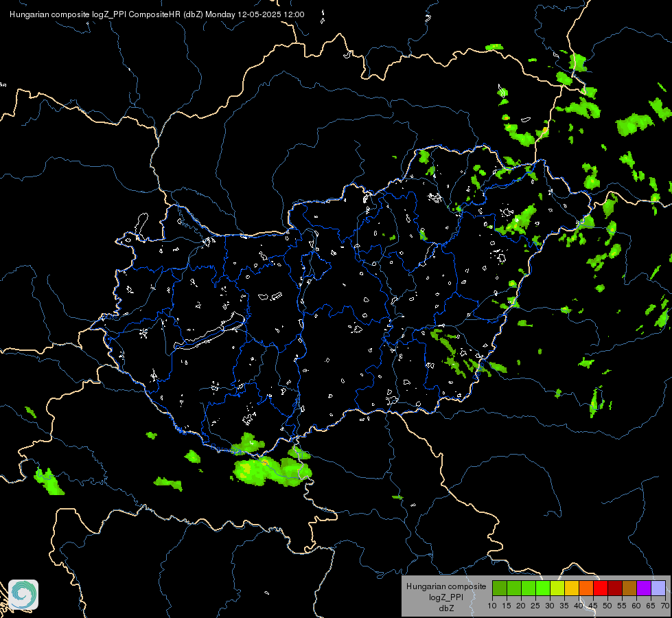Click the legend scale value '25'
This screenshot has height=618, width=672.
[535, 606]
